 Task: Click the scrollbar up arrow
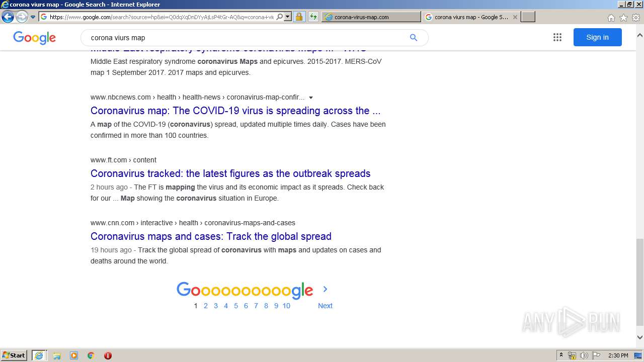[639, 36]
